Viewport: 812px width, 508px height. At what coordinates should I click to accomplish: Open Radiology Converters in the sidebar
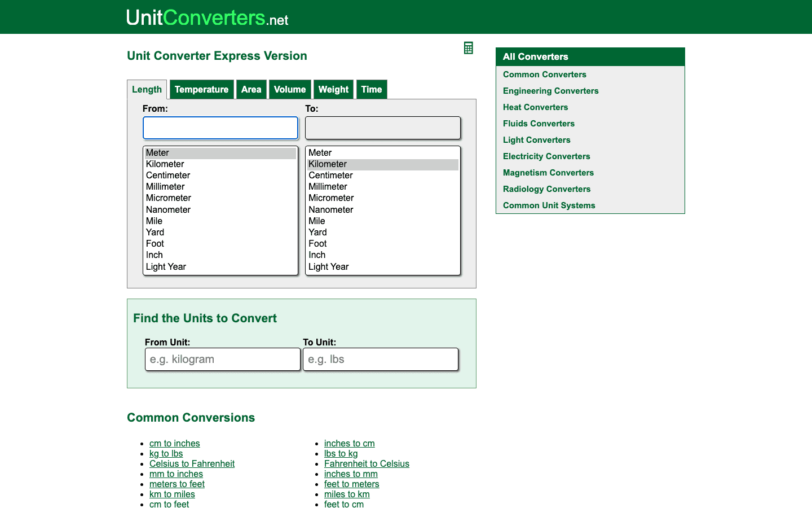[x=546, y=189]
